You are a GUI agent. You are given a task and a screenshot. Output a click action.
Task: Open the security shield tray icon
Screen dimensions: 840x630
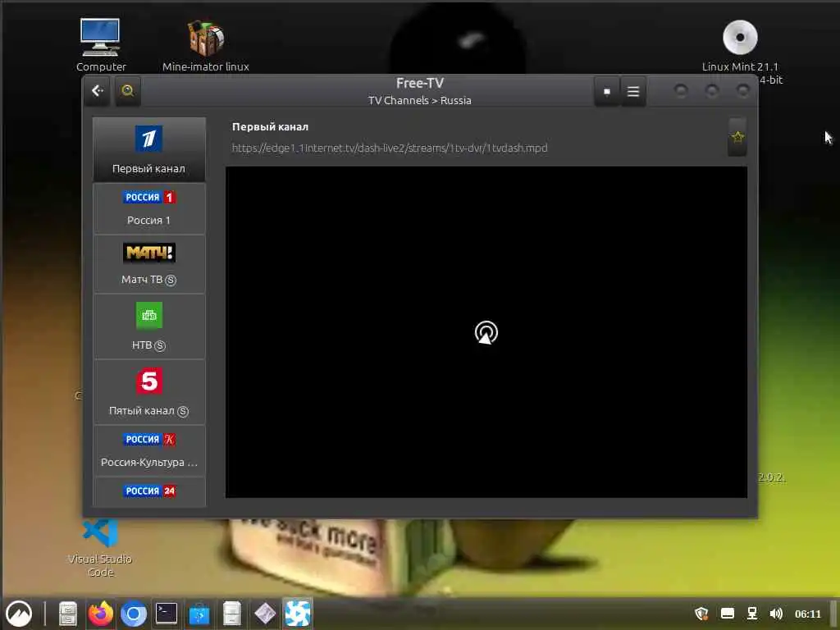tap(701, 614)
